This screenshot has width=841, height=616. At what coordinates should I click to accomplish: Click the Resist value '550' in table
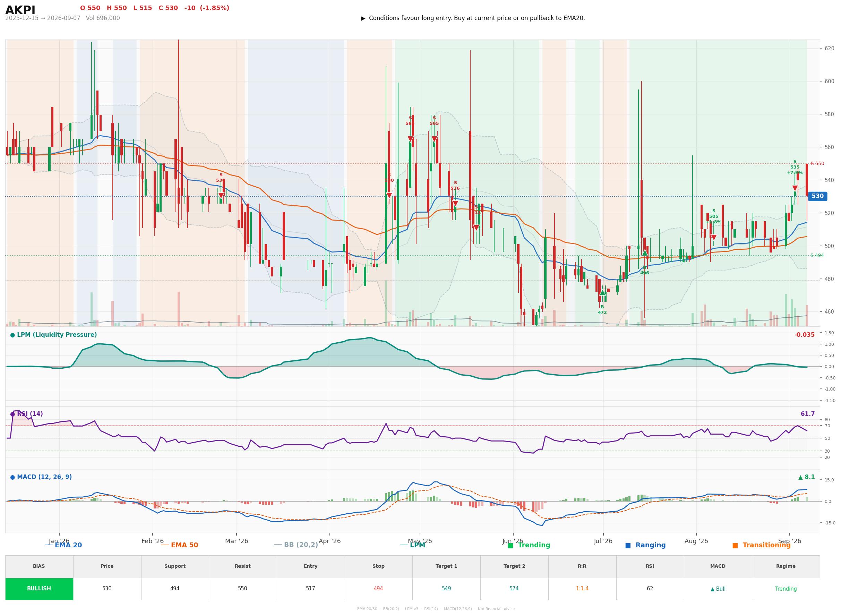click(x=243, y=589)
